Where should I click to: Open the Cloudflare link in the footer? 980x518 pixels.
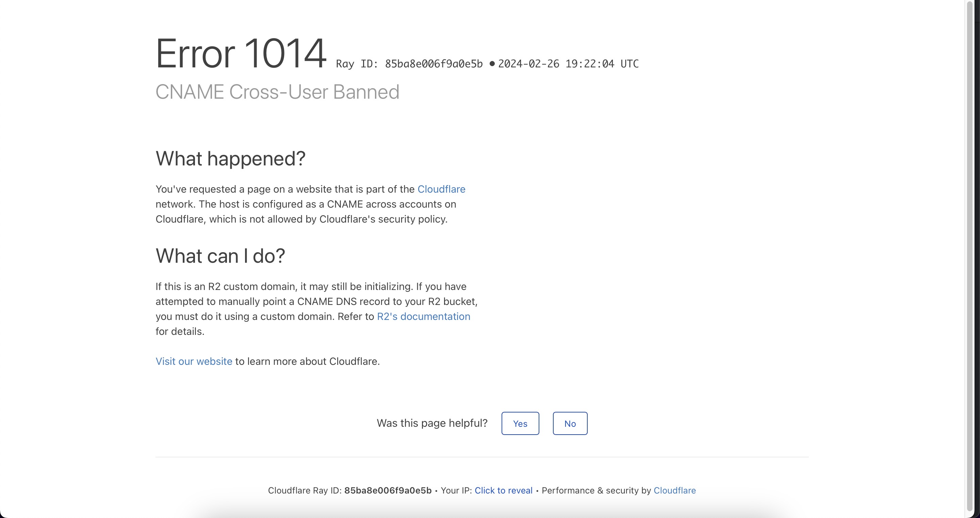pyautogui.click(x=674, y=490)
